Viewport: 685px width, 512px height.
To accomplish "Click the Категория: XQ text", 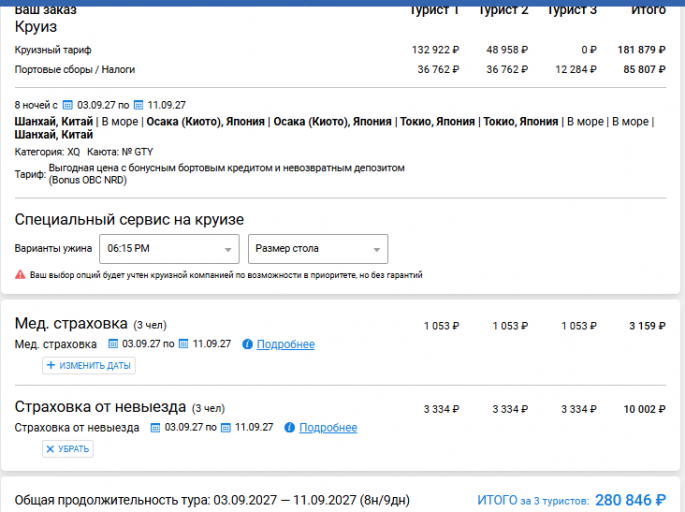I will point(47,152).
